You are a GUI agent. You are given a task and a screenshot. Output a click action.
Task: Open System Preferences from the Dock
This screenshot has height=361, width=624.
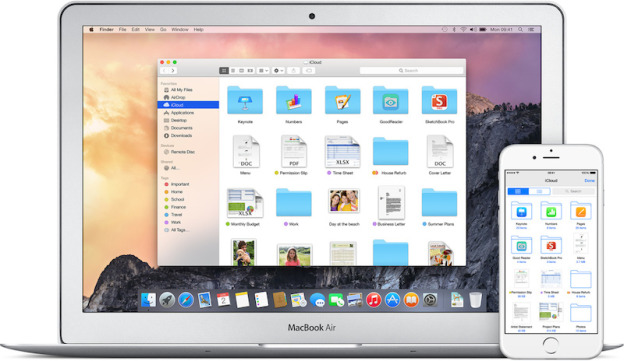click(x=430, y=300)
